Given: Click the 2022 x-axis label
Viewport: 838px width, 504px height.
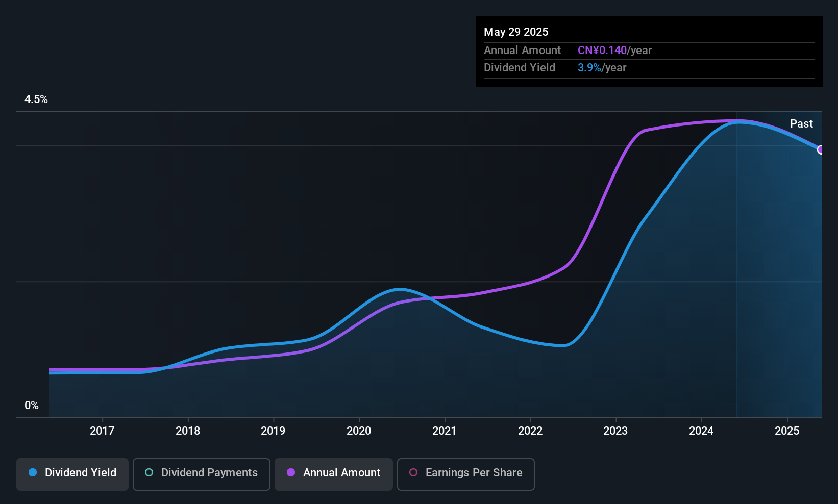Looking at the screenshot, I should point(530,431).
